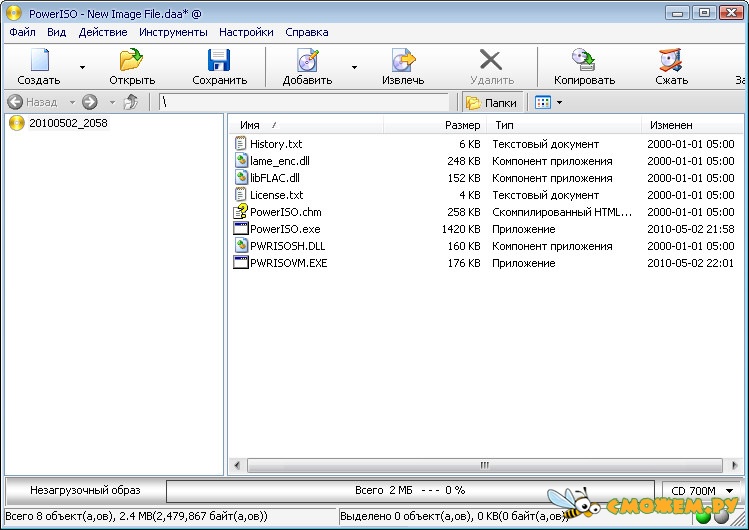Open the dropdown arrow next to Создать
749x530 pixels.
pos(83,67)
